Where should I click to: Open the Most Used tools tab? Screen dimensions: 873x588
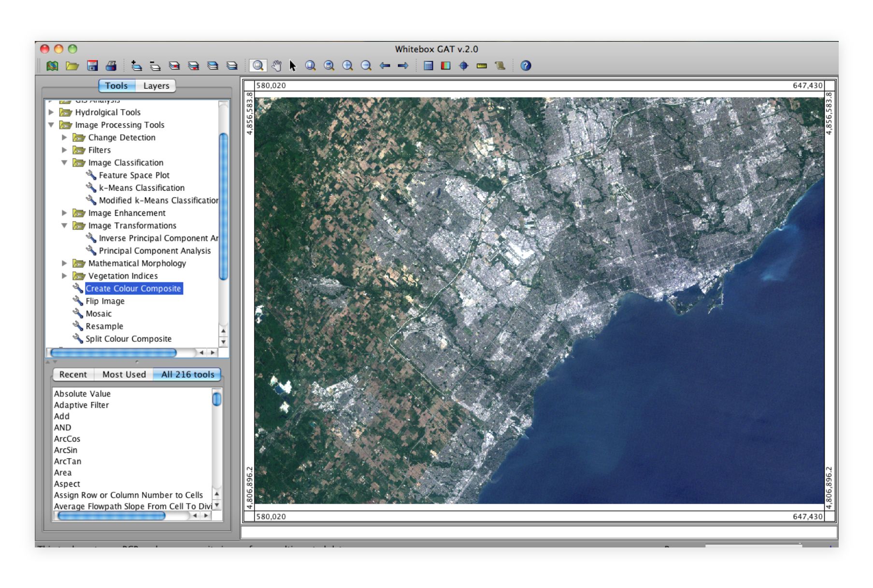click(124, 374)
